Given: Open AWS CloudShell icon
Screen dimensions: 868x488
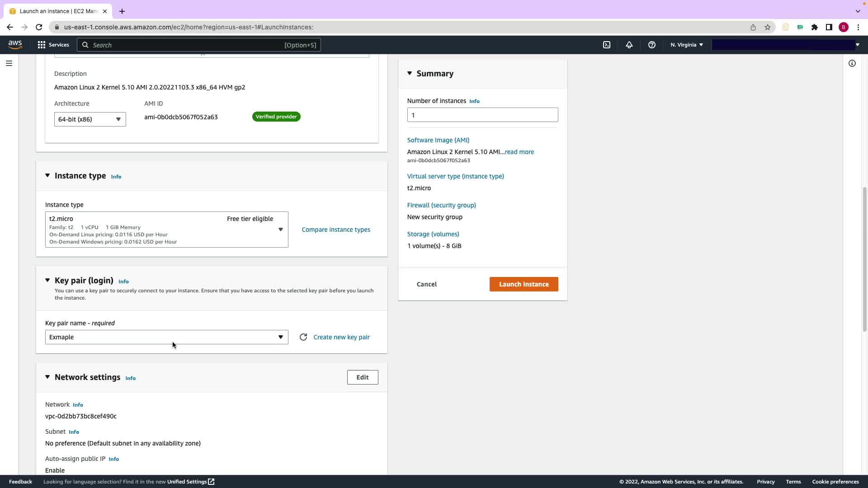Looking at the screenshot, I should pos(607,45).
